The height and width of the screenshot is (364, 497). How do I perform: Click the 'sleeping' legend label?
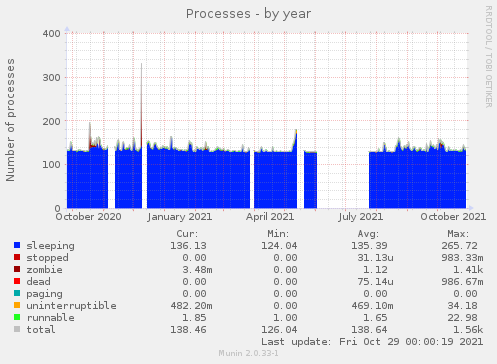pyautogui.click(x=51, y=246)
